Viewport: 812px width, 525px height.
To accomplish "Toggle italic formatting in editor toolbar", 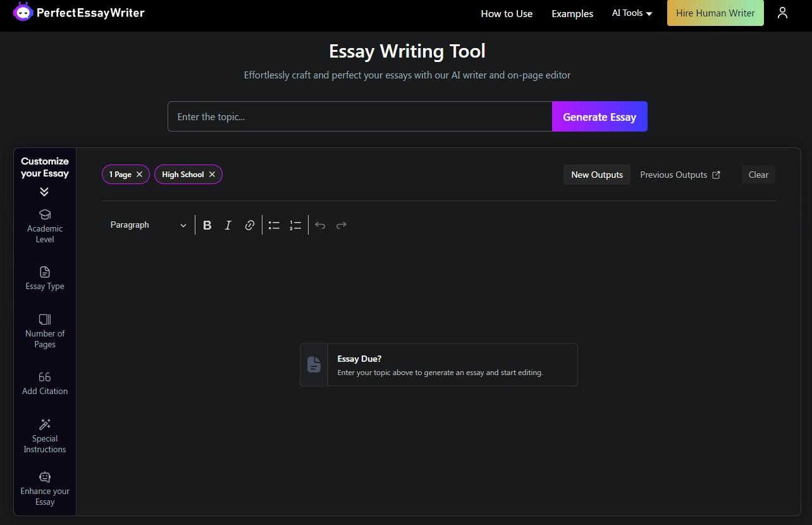I will click(x=228, y=225).
